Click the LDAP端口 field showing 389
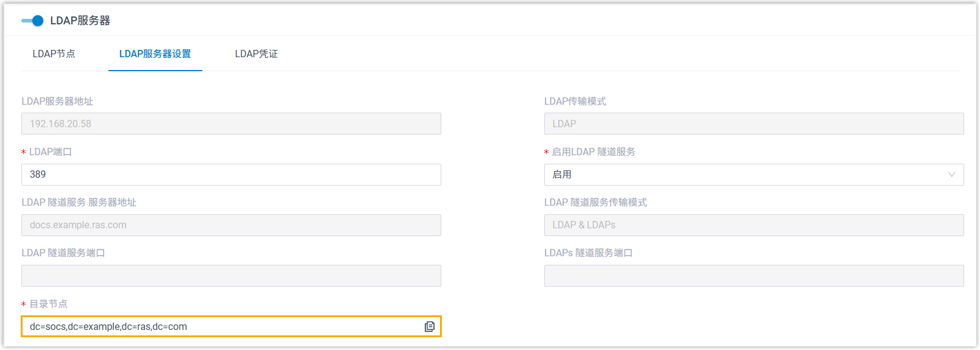The image size is (980, 350). tap(231, 175)
